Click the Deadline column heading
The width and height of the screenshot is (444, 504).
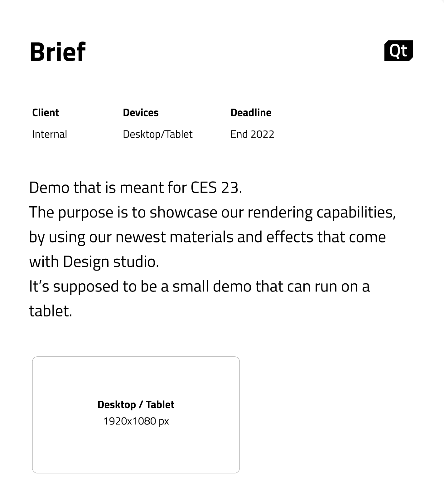tap(251, 112)
